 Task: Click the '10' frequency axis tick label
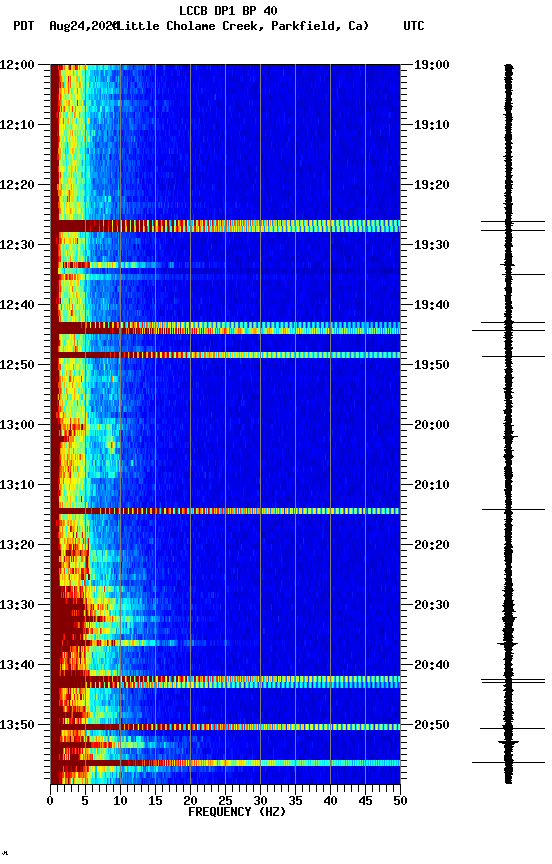tap(120, 801)
